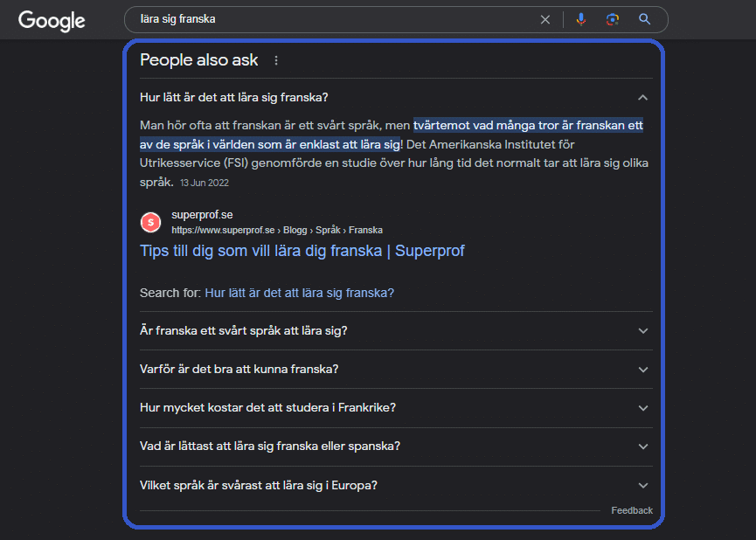Image resolution: width=756 pixels, height=540 pixels.
Task: Click the superprof.se site name
Action: point(202,215)
